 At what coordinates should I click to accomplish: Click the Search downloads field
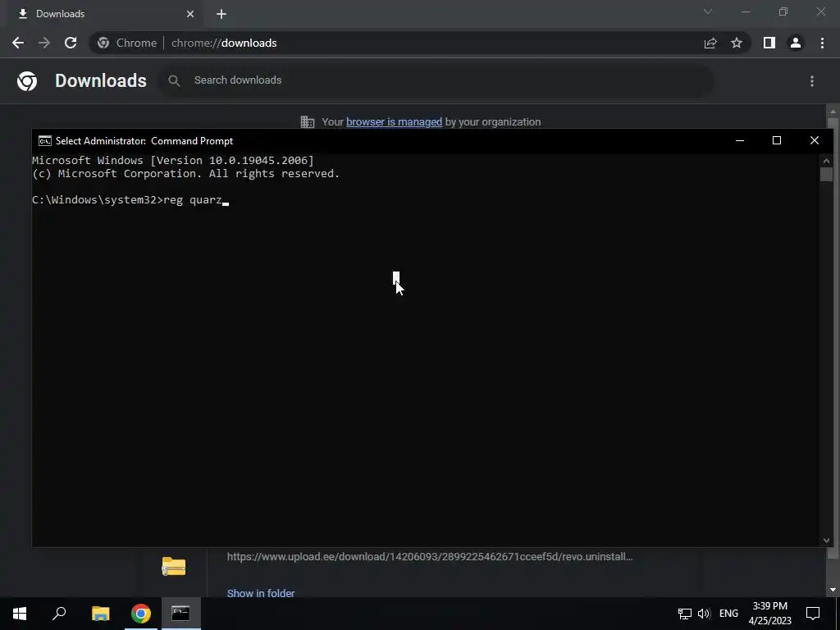[436, 80]
